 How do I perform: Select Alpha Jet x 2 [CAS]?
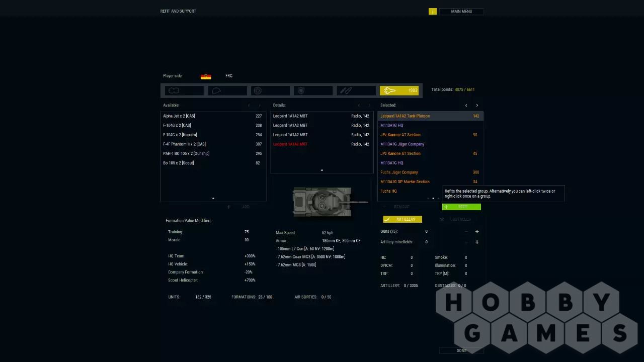213,116
